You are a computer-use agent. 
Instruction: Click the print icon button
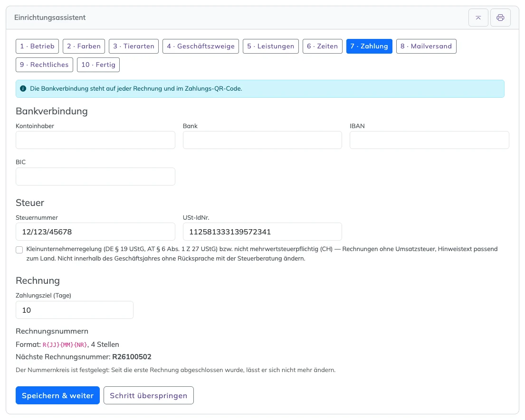pos(500,18)
